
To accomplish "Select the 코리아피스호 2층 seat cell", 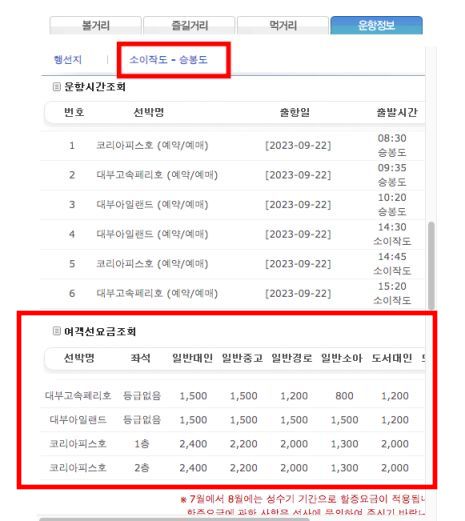I will pos(142,468).
